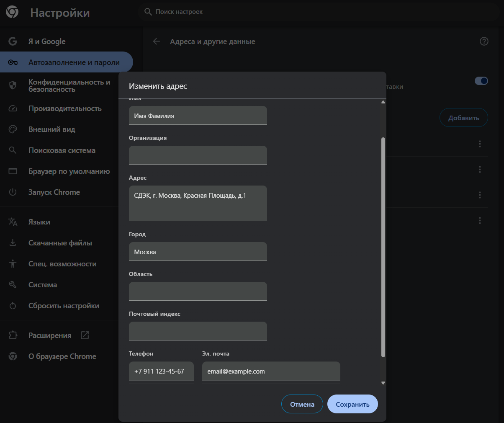Click the empty Область field

point(198,291)
